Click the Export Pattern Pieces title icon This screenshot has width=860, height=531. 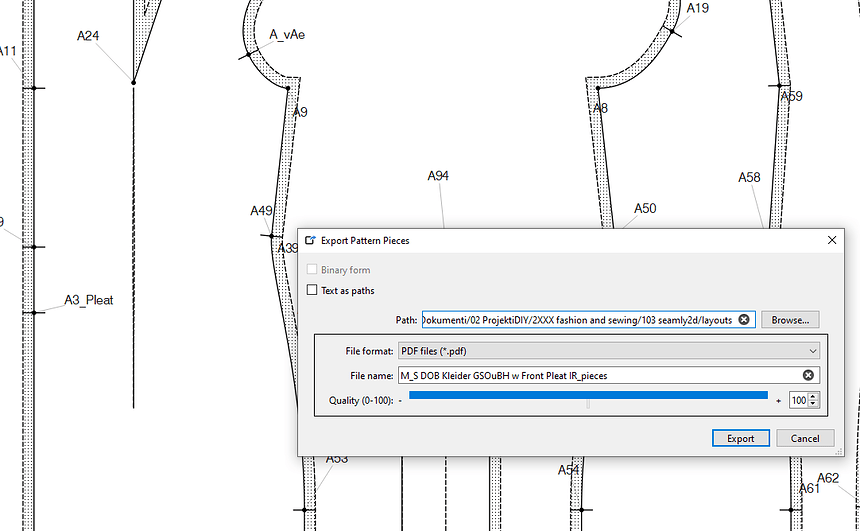pyautogui.click(x=310, y=240)
